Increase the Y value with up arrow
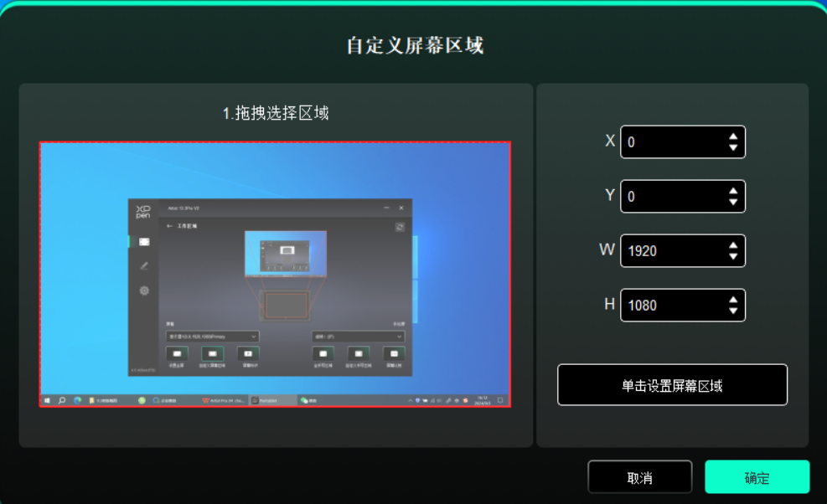 pos(733,191)
